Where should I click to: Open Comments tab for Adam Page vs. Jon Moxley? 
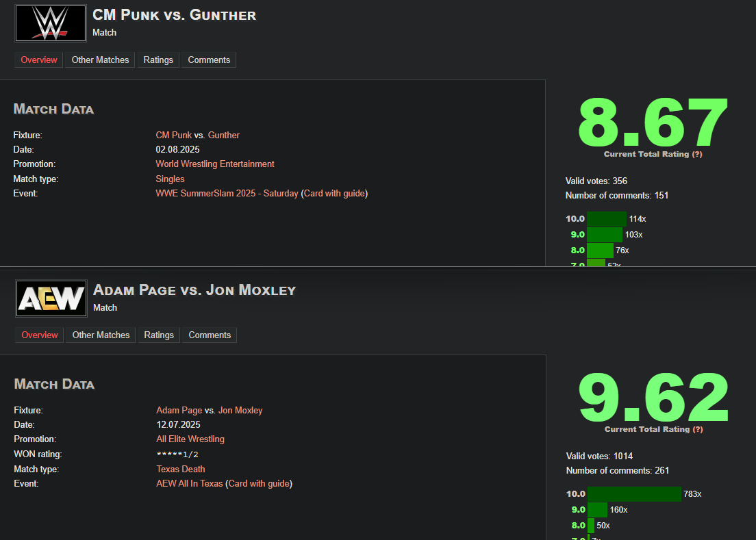click(210, 335)
